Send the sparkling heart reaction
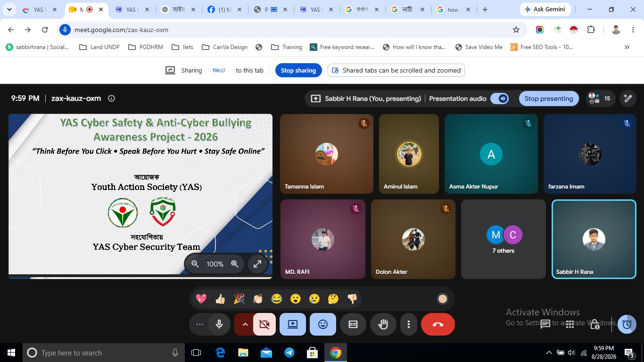The height and width of the screenshot is (362, 644). 201,299
